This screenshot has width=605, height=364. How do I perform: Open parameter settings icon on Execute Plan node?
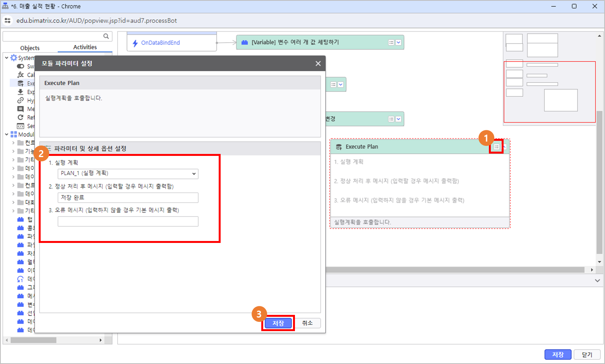(496, 147)
